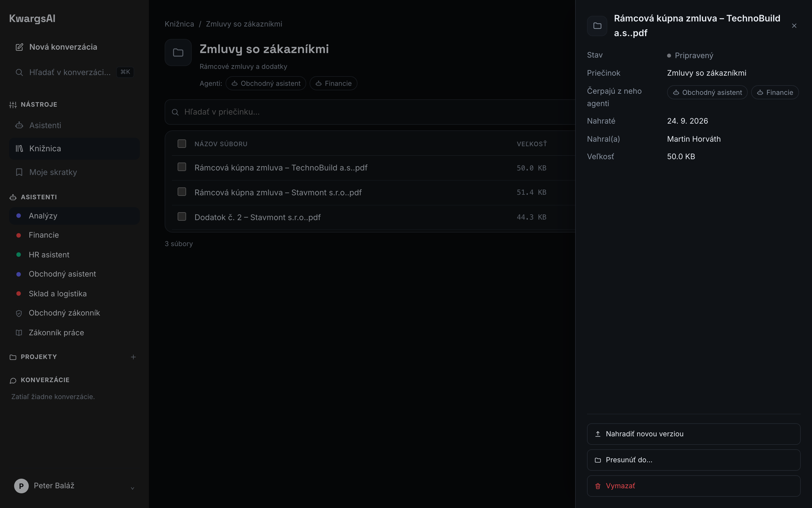
Task: Open Asistenti in the tools section
Action: coord(74,125)
